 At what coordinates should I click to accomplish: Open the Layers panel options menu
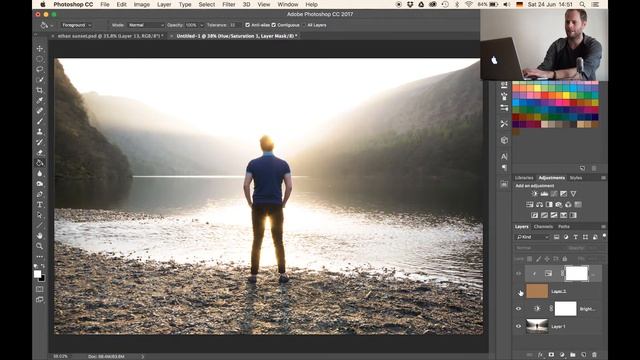603,227
